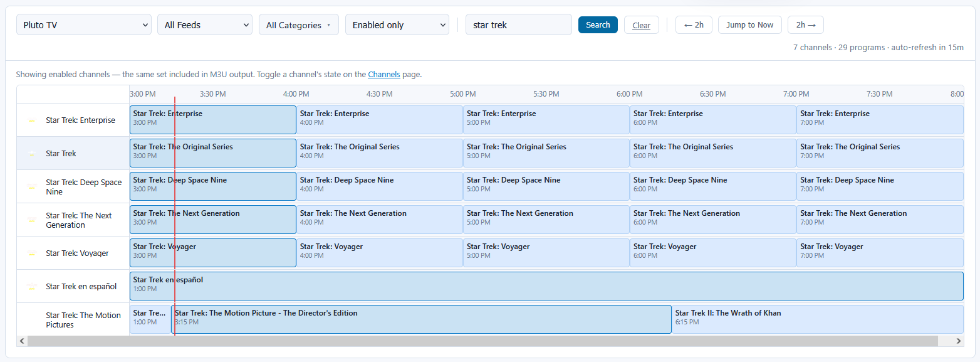
Task: Choose the 5:00 PM Next Generation program
Action: tap(546, 220)
